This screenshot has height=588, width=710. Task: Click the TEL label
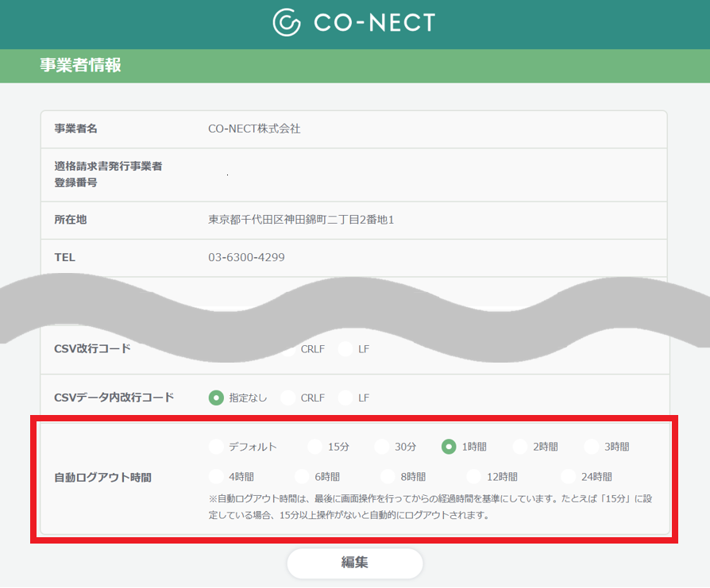click(x=65, y=257)
